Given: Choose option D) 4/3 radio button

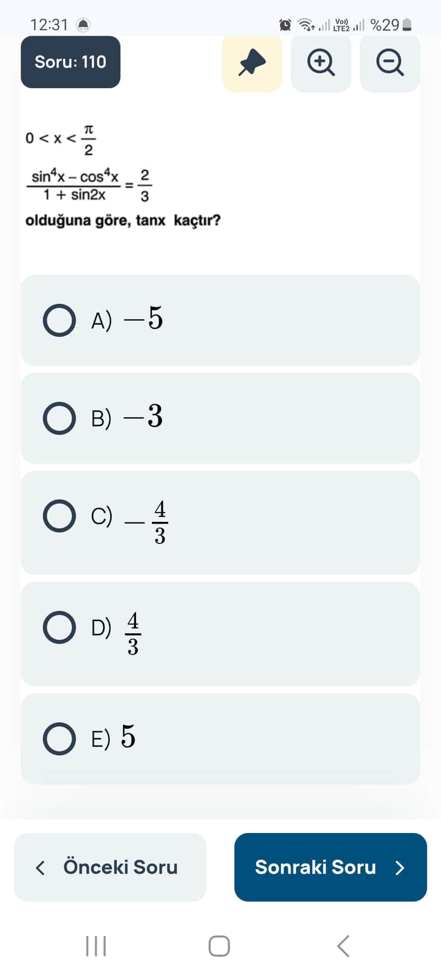Looking at the screenshot, I should coord(59,627).
